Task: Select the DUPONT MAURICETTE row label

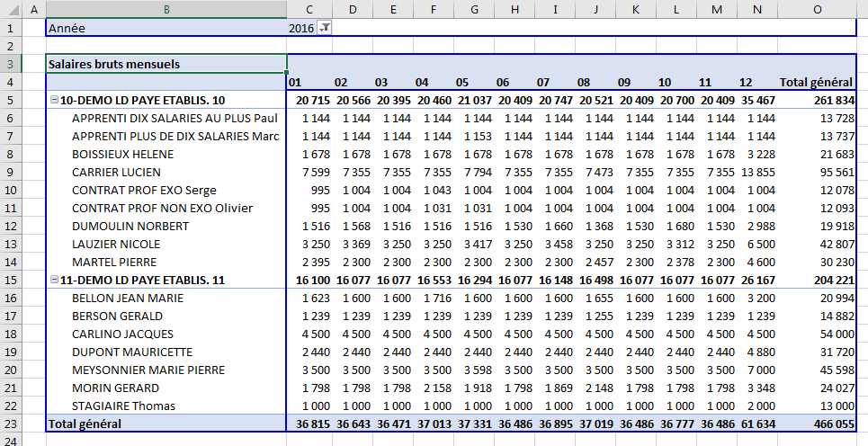Action: tap(132, 352)
